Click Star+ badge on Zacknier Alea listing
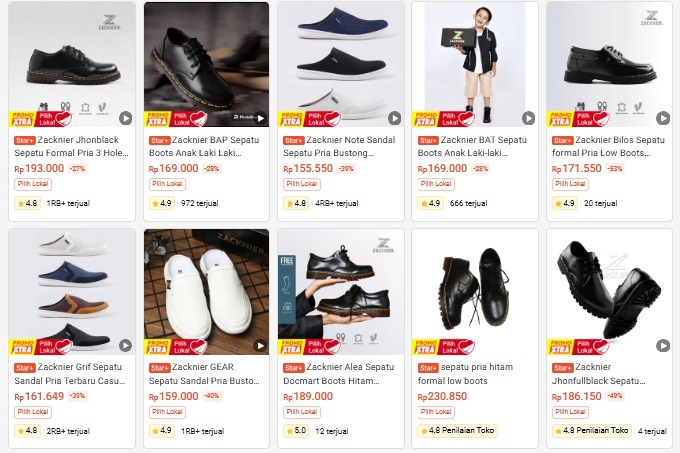This screenshot has width=680, height=453. pyautogui.click(x=292, y=367)
